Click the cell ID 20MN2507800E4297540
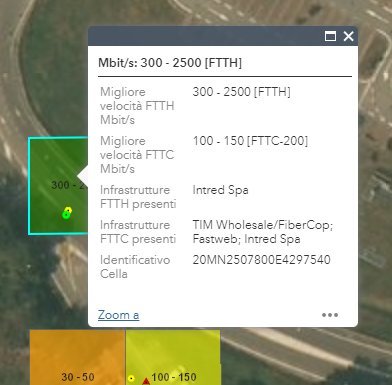Image resolution: width=392 pixels, height=385 pixels. (261, 260)
